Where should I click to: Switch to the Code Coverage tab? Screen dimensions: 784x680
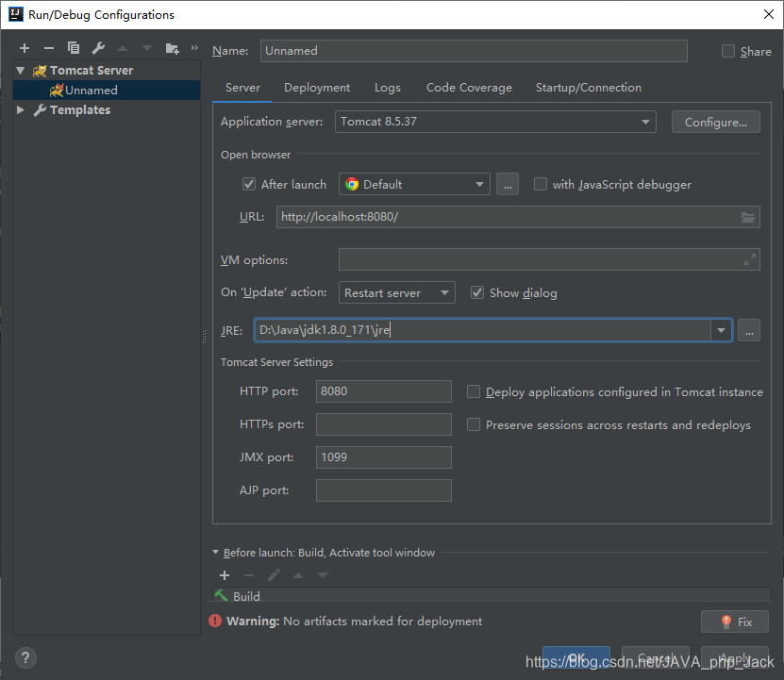click(469, 88)
